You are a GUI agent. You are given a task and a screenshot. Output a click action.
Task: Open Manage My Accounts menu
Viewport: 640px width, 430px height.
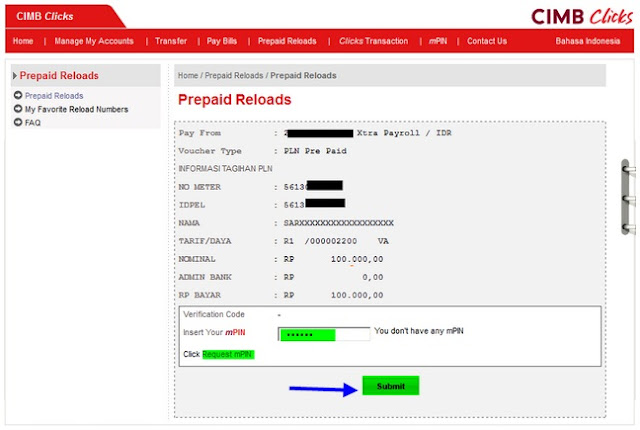tap(94, 41)
